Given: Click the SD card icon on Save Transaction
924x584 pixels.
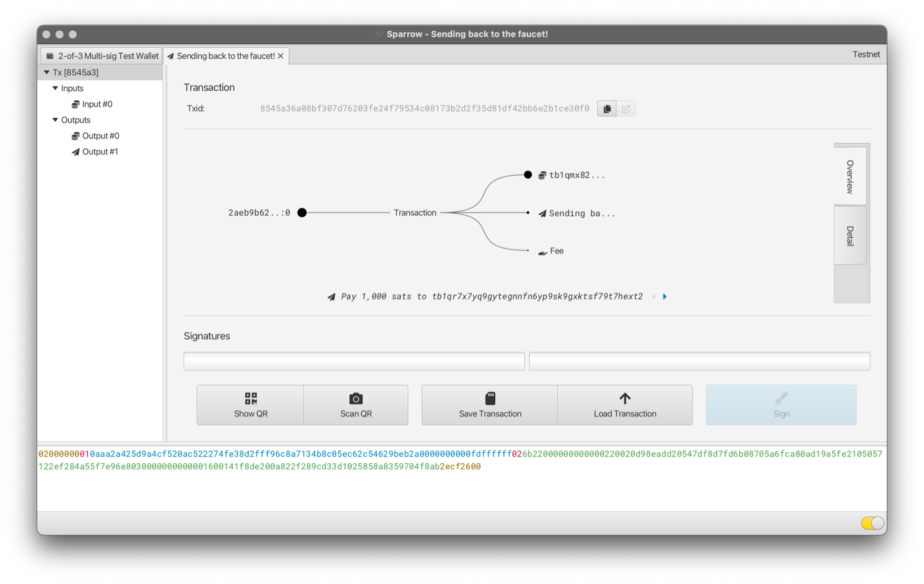Looking at the screenshot, I should coord(490,398).
